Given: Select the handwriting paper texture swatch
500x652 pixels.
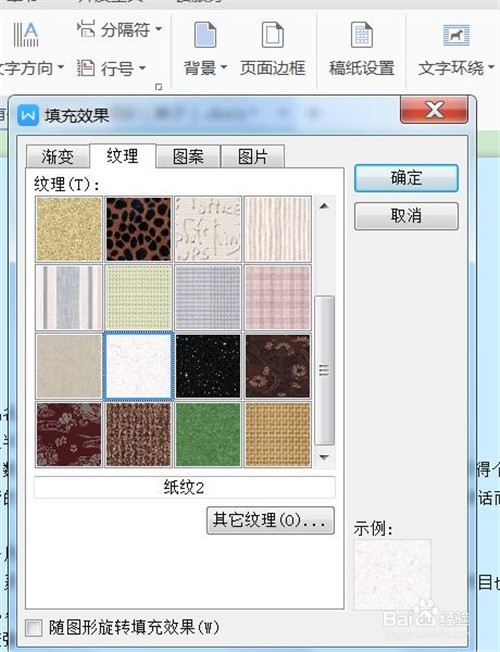Looking at the screenshot, I should [208, 229].
